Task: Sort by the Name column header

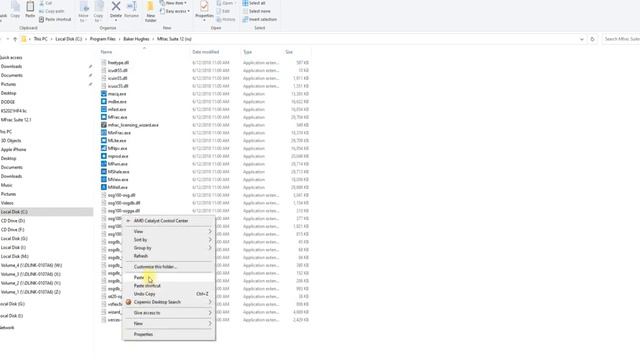Action: (x=106, y=52)
